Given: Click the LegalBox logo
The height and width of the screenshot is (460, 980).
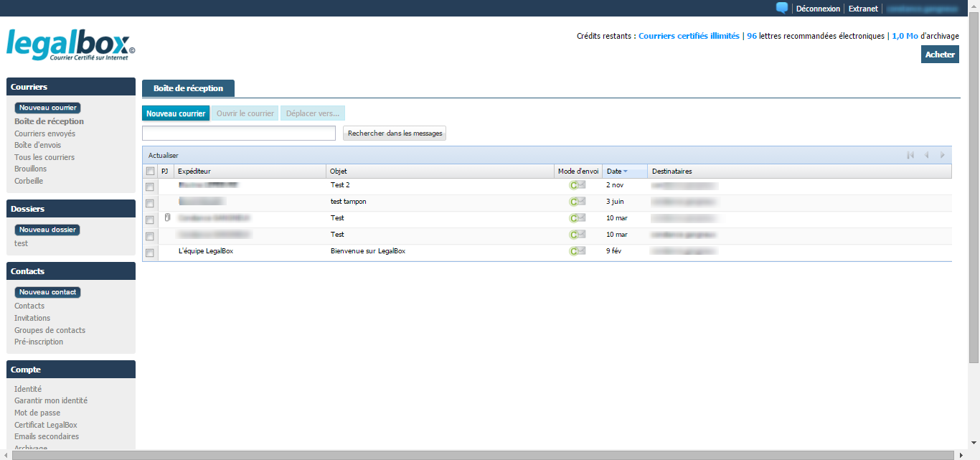Looking at the screenshot, I should pyautogui.click(x=70, y=44).
